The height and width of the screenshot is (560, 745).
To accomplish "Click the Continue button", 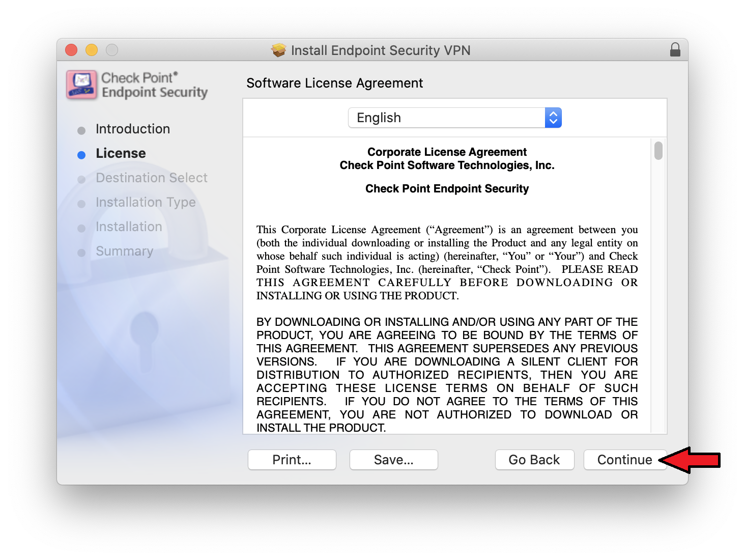I will (x=625, y=460).
